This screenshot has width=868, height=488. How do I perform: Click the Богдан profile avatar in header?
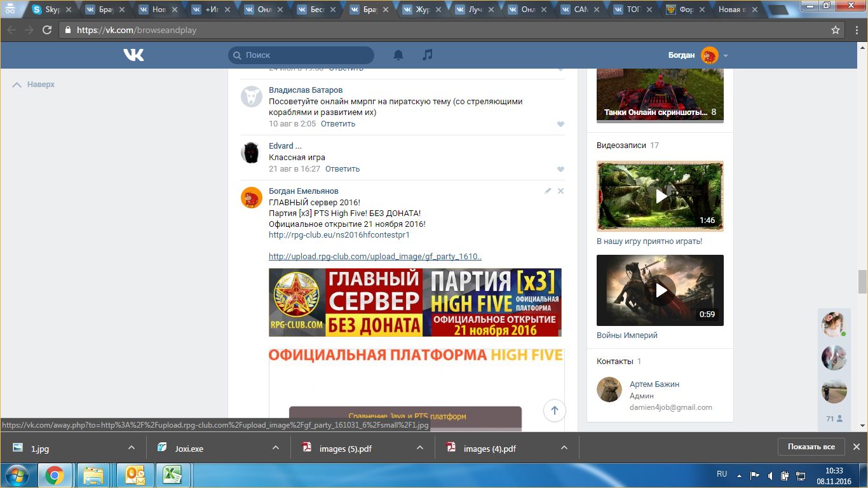[709, 55]
